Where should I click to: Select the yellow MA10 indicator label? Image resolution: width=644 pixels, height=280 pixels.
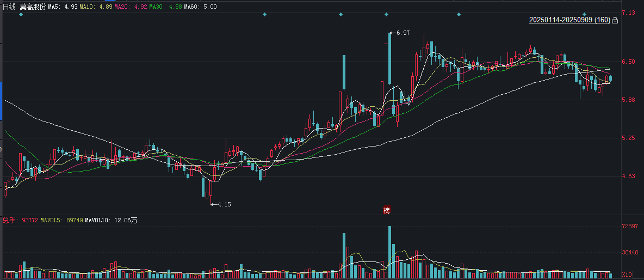click(96, 7)
